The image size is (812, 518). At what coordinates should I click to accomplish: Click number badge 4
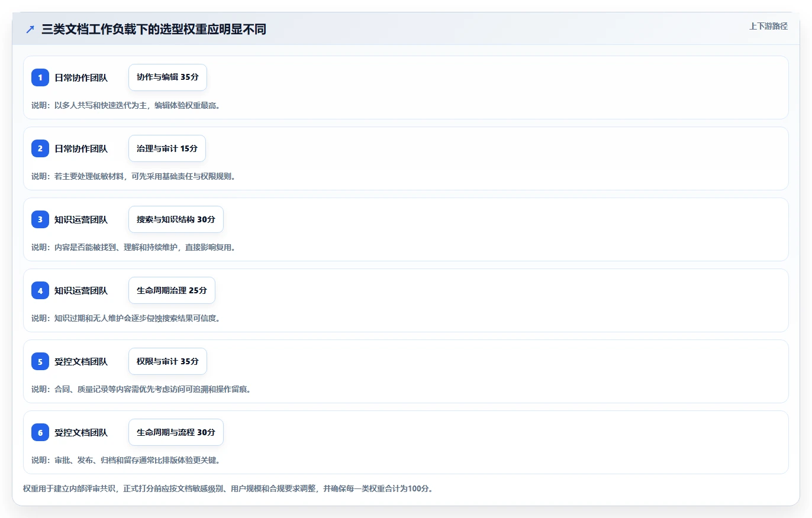[x=40, y=290]
